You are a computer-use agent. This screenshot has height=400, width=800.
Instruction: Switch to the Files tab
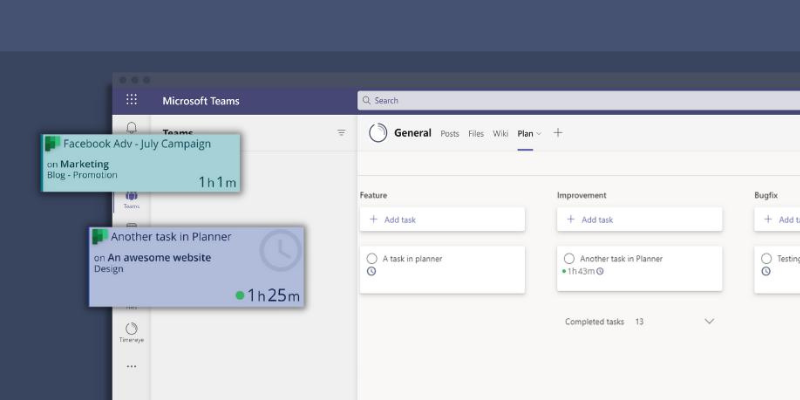(476, 134)
